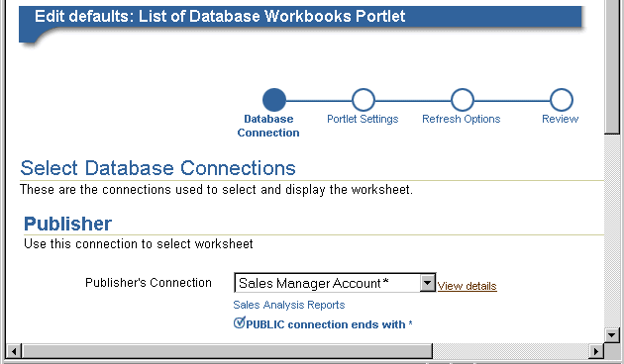Click the horizontal scrollbar right arrow
624x364 pixels.
pyautogui.click(x=596, y=351)
